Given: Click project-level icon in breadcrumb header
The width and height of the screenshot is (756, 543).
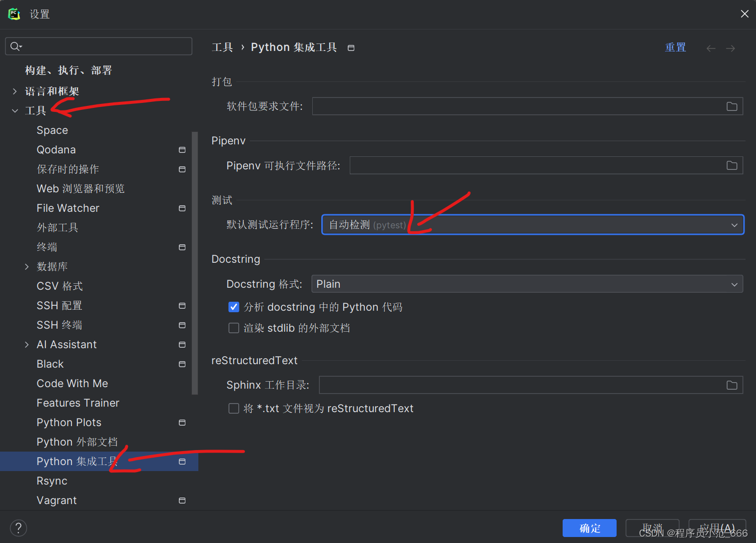Looking at the screenshot, I should (351, 48).
